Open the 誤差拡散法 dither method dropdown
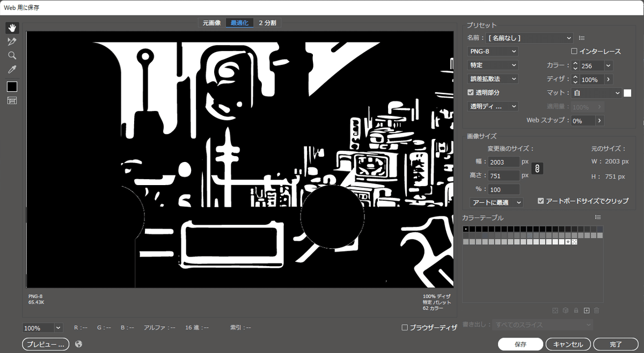 point(493,79)
